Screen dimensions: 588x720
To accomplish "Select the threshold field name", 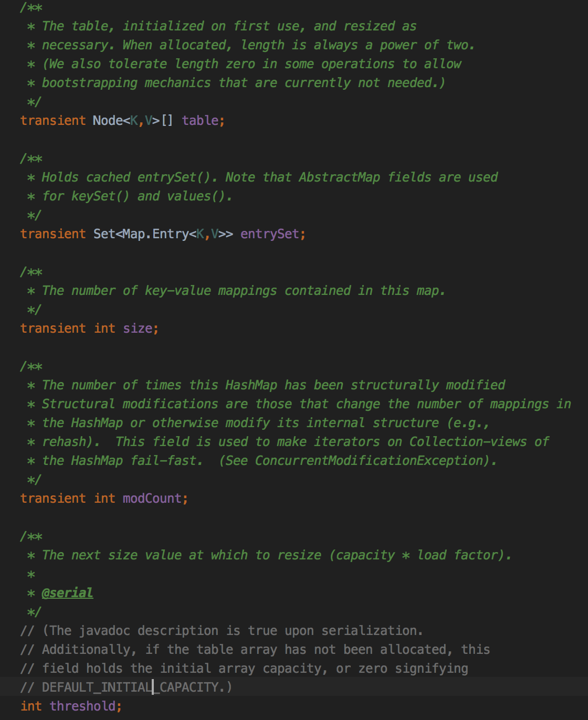I will (x=82, y=706).
